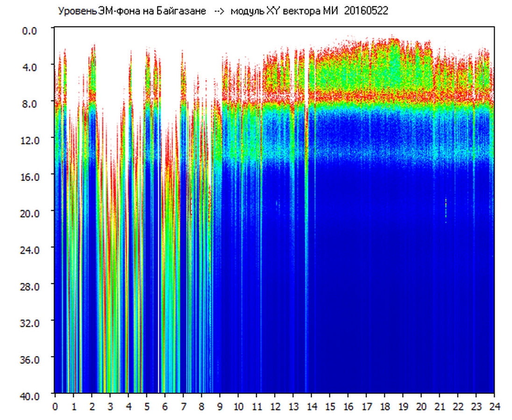Select hour 0 on the horizontal axis
The image size is (512, 420).
[x=55, y=406]
